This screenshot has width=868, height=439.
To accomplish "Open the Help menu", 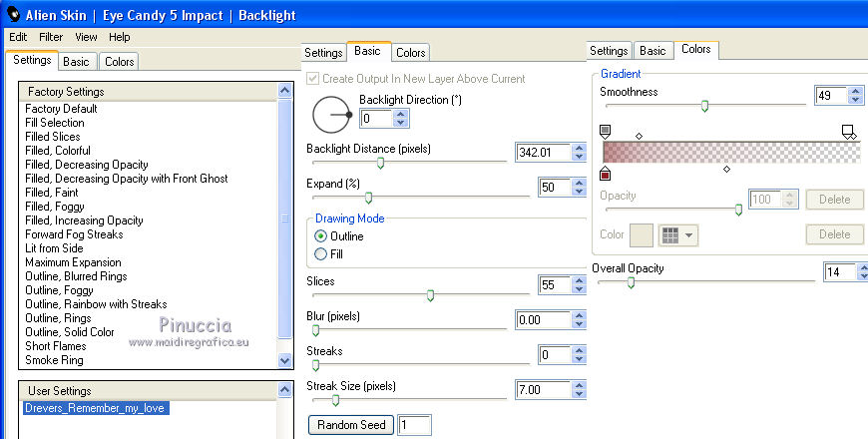I will pyautogui.click(x=119, y=37).
